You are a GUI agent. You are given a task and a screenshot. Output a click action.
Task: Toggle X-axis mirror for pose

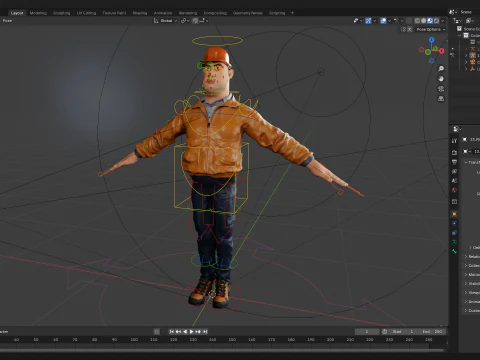(x=409, y=29)
